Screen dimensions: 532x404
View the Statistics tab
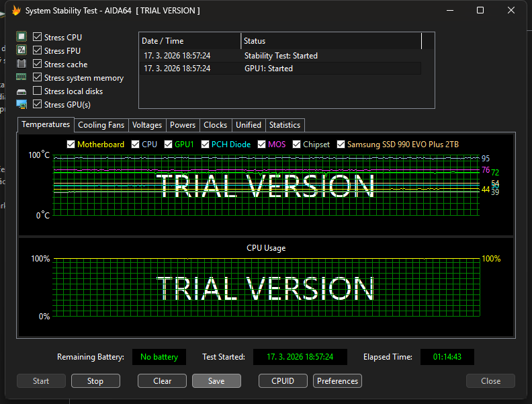pos(285,125)
